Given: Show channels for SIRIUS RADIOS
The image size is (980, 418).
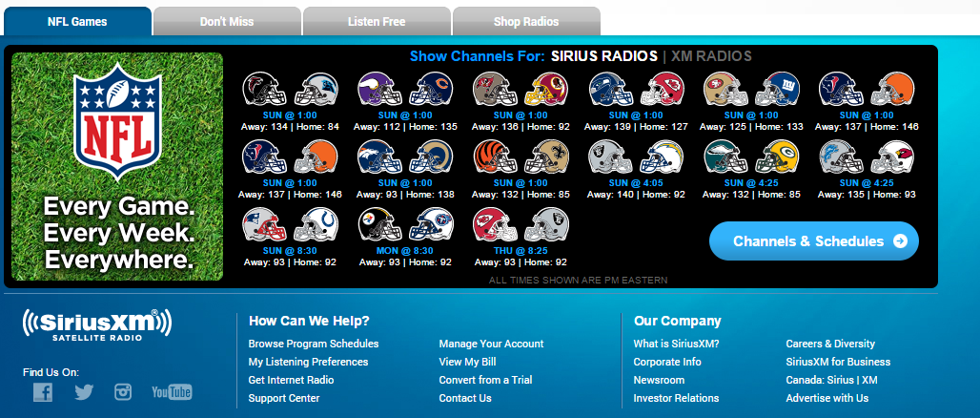Looking at the screenshot, I should pos(603,56).
